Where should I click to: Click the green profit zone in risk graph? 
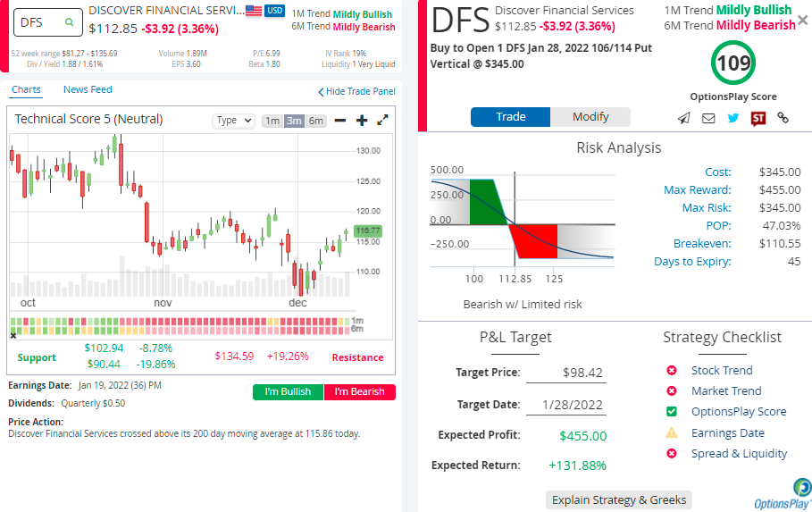click(x=487, y=201)
